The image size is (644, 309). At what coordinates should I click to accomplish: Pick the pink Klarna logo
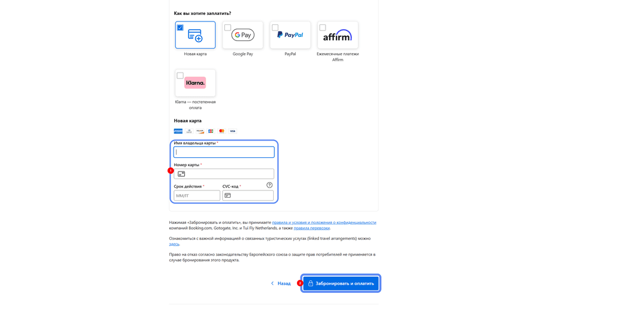(x=195, y=83)
